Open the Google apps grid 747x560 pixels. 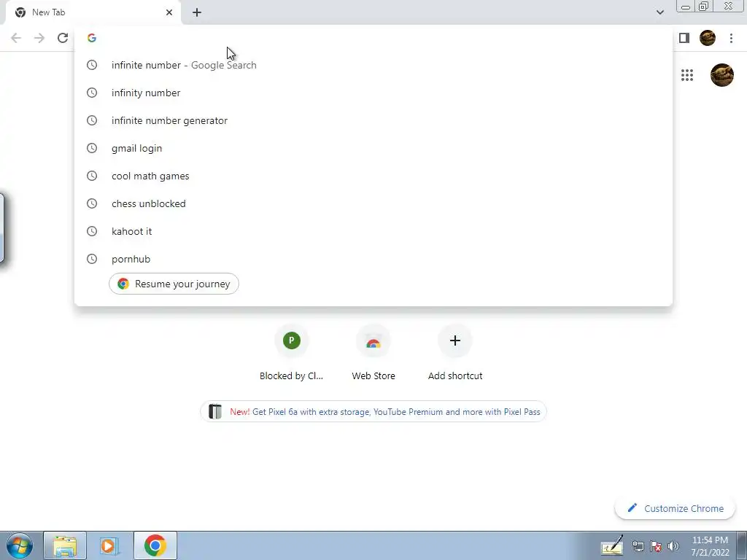(687, 75)
